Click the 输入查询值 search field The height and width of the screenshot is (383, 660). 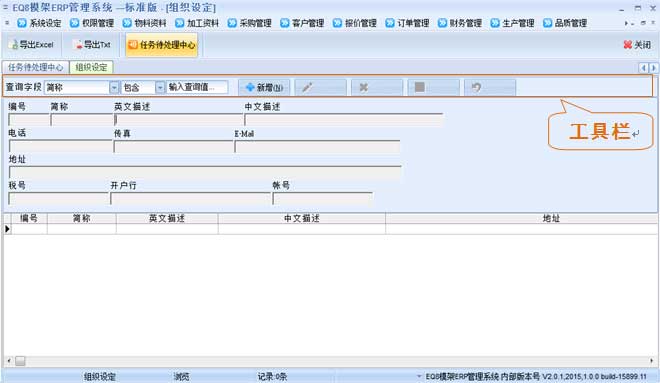(197, 87)
